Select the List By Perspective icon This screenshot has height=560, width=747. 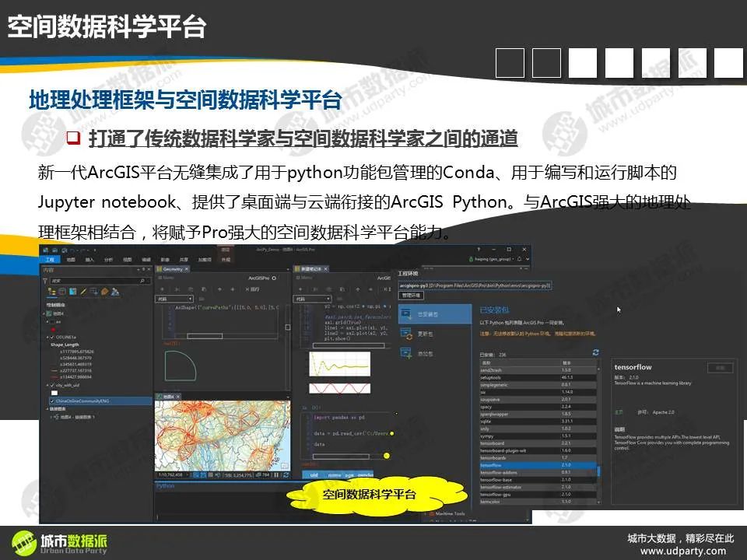pyautogui.click(x=115, y=292)
